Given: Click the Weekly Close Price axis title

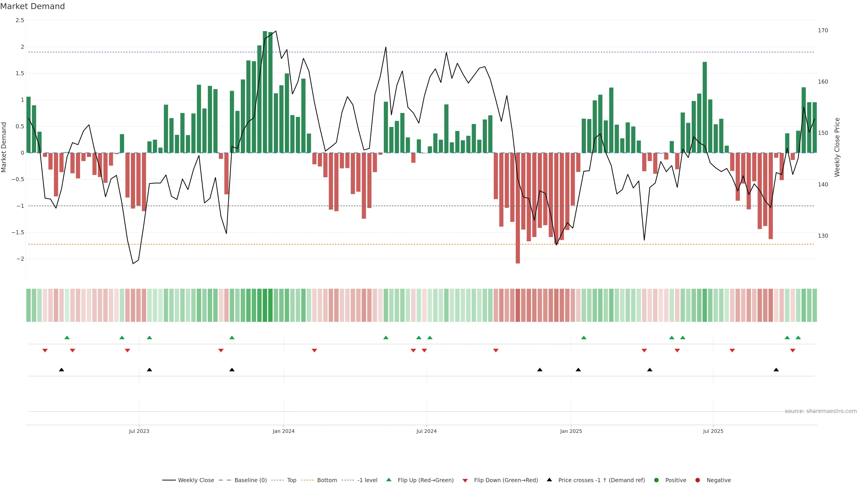Looking at the screenshot, I should click(837, 147).
